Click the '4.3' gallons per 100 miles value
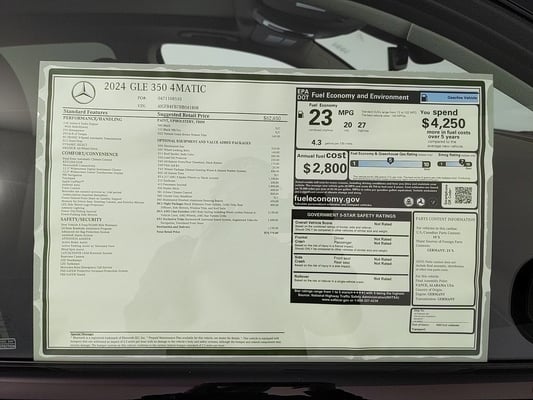 [x=316, y=142]
